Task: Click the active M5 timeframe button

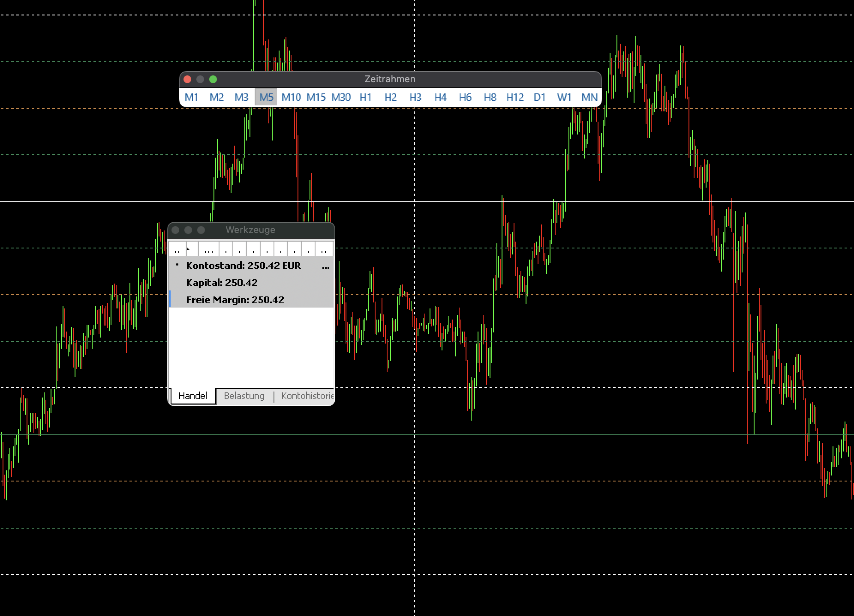Action: pyautogui.click(x=266, y=97)
